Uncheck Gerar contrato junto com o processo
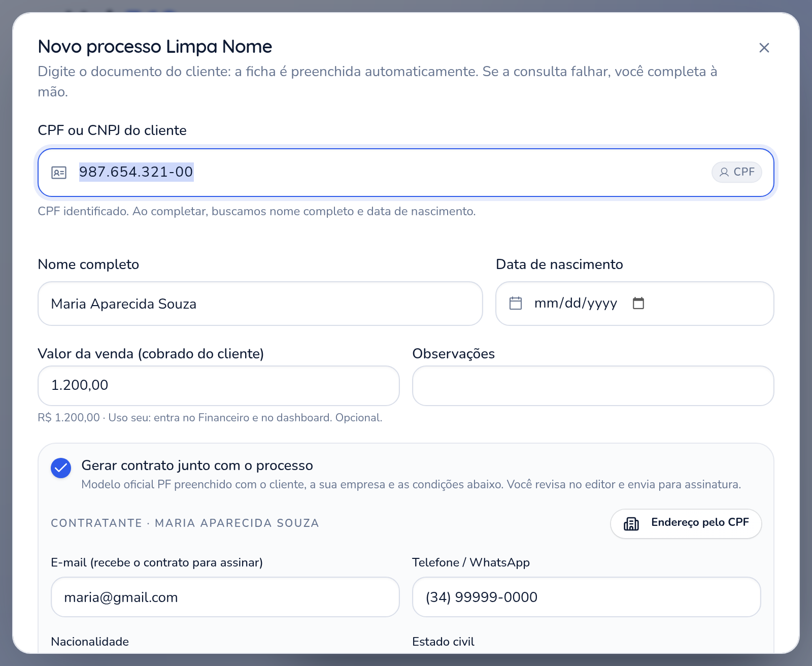Viewport: 812px width, 666px height. pyautogui.click(x=61, y=468)
